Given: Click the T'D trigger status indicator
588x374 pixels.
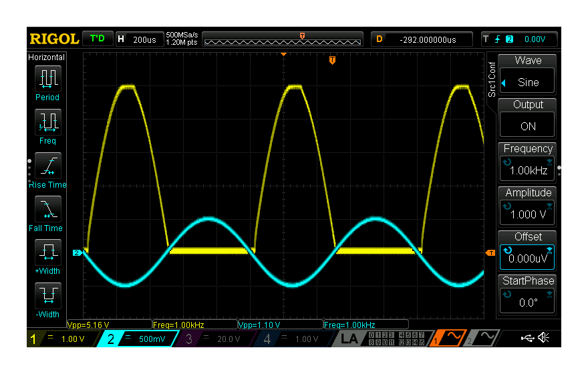Looking at the screenshot, I should pos(98,39).
